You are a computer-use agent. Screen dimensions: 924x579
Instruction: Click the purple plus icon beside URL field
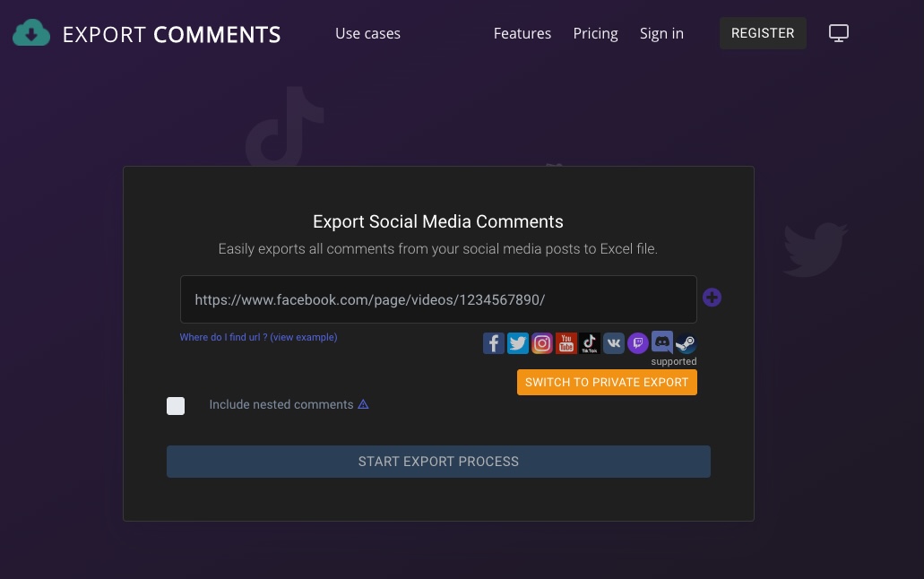click(712, 298)
